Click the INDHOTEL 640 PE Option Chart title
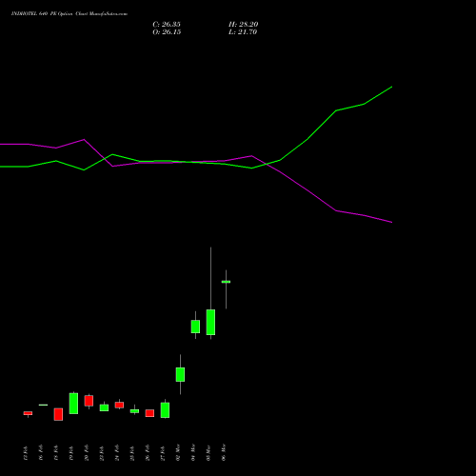Viewport: 476px width, 476px height. pyautogui.click(x=69, y=14)
